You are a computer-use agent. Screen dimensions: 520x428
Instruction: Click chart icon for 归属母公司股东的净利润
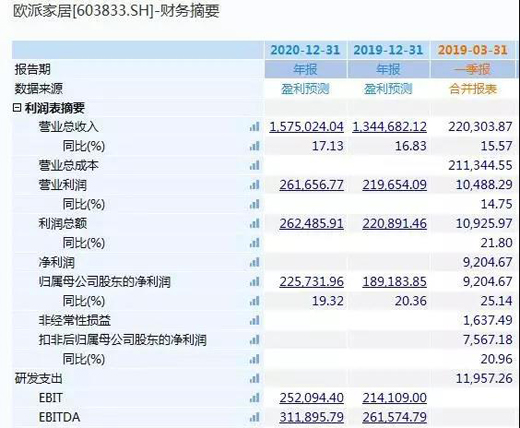[x=254, y=282]
